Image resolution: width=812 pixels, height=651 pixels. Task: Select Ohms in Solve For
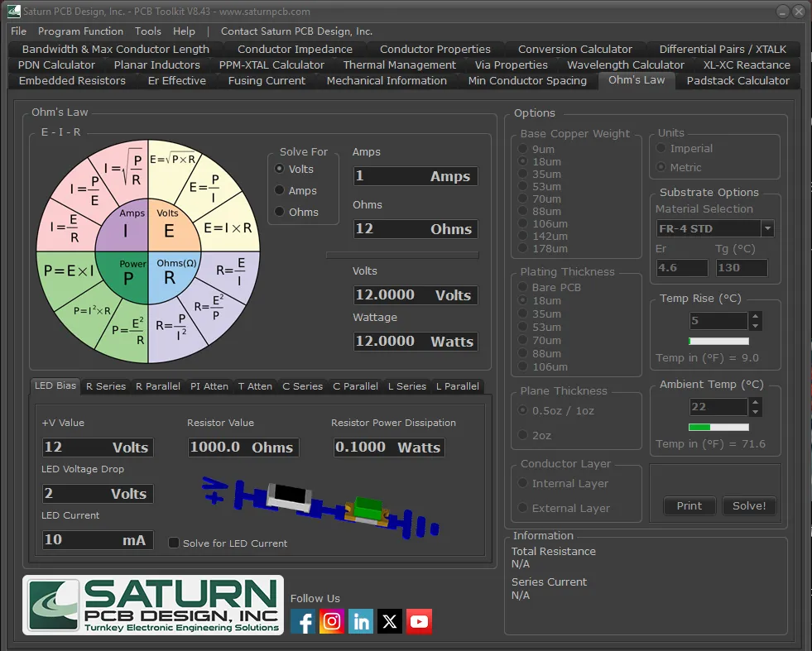click(296, 212)
